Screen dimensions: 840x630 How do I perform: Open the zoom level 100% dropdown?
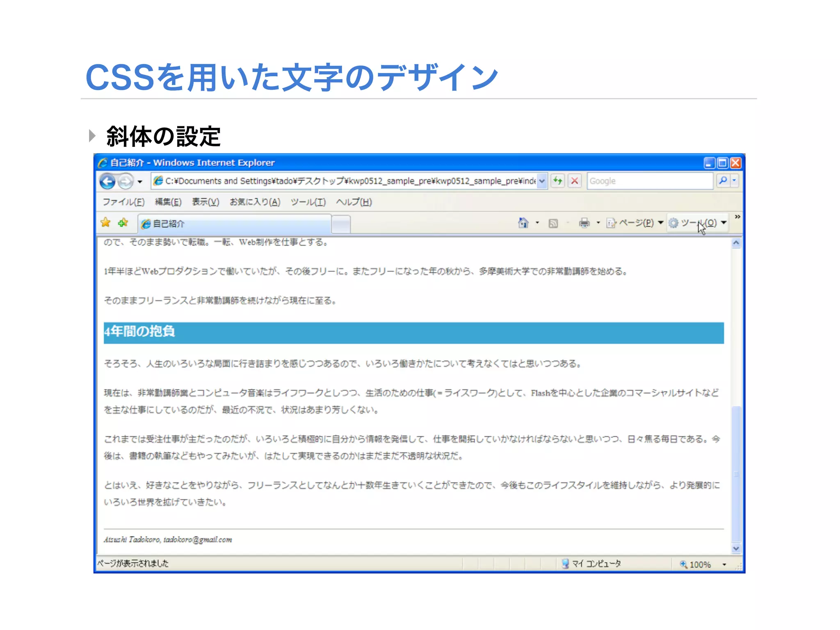click(724, 565)
